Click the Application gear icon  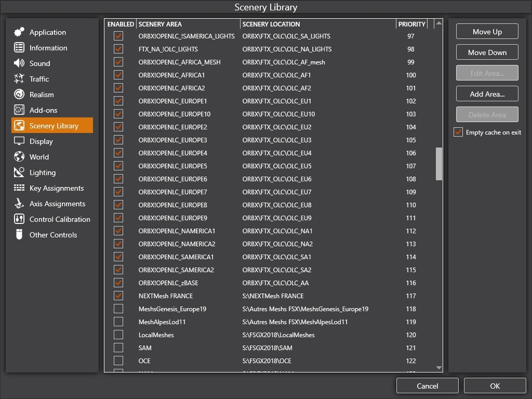point(19,32)
